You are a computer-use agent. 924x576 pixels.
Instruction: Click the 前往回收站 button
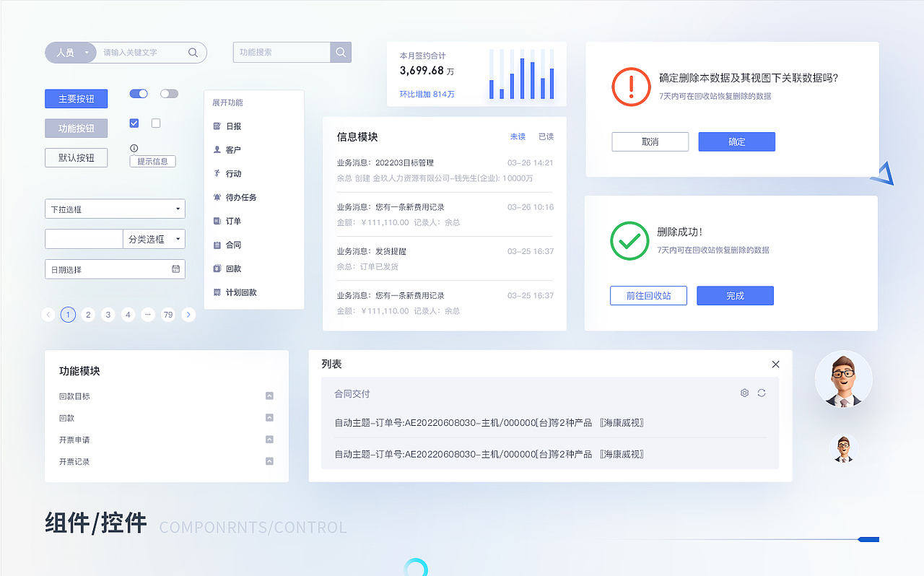[x=648, y=296]
